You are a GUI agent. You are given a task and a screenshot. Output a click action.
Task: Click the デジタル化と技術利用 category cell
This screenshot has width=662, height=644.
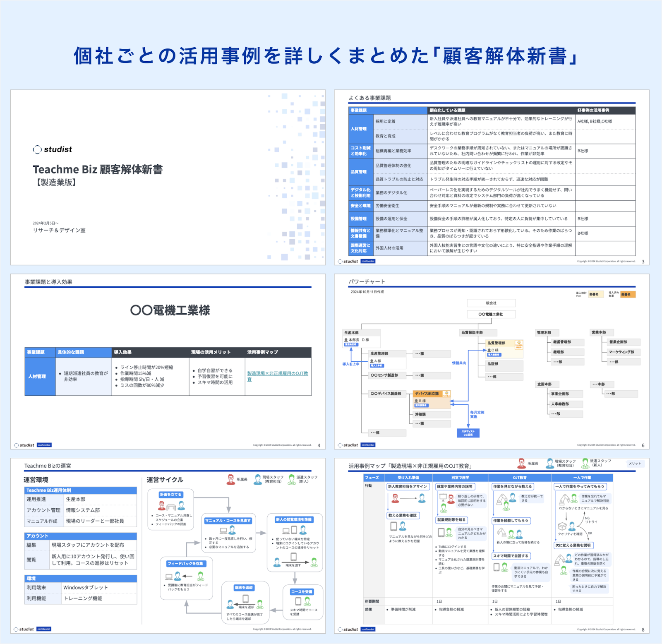point(361,193)
